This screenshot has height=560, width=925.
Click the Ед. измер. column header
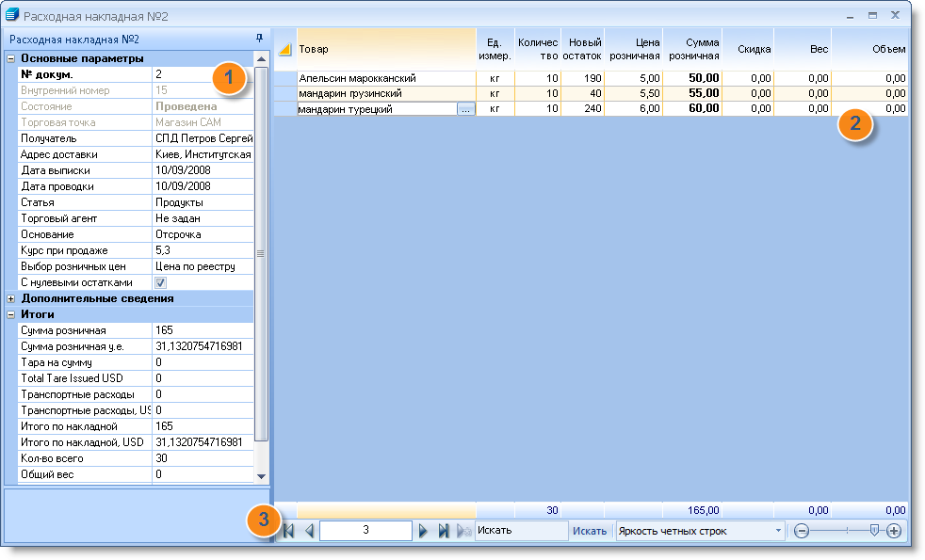tap(495, 50)
